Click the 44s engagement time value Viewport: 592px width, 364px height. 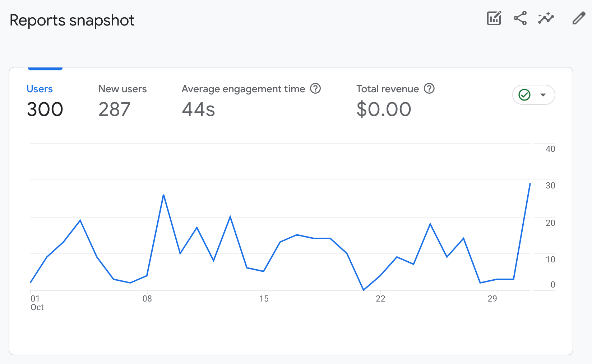198,109
